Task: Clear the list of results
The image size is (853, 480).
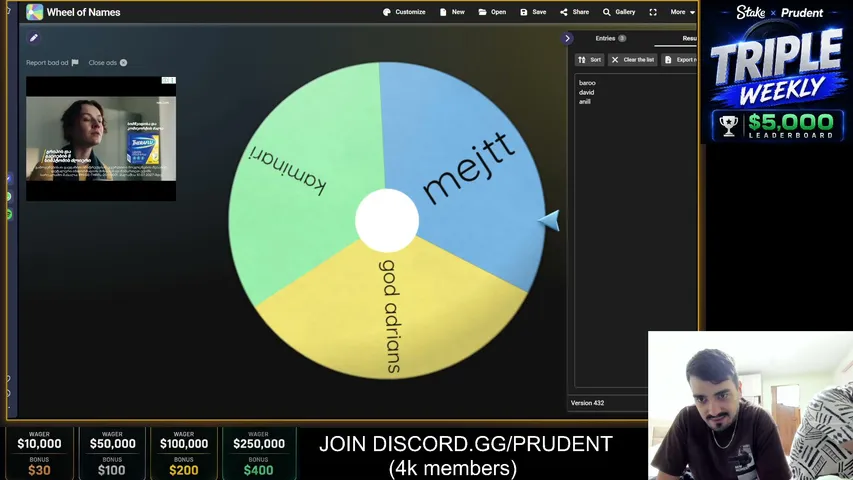Action: point(633,60)
